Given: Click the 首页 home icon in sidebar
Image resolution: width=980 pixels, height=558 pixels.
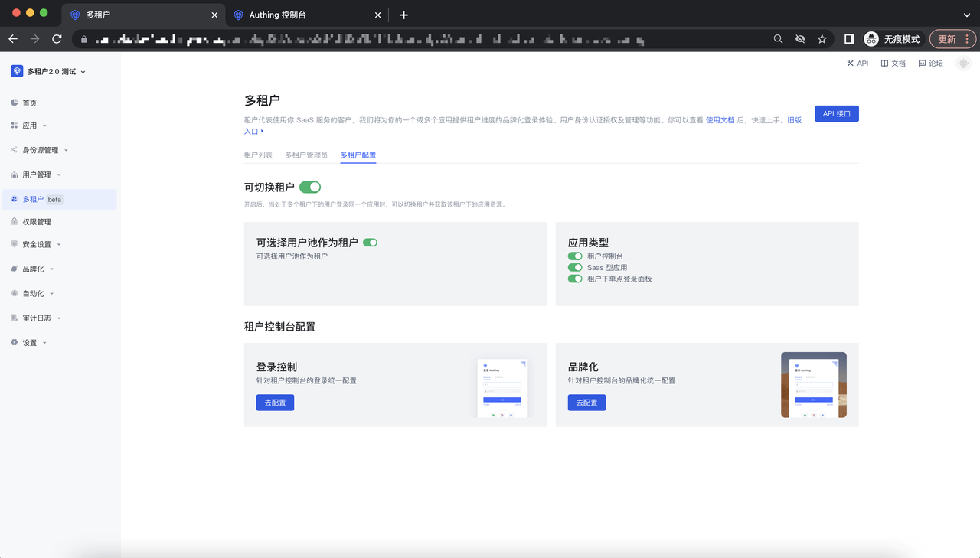Looking at the screenshot, I should coord(15,103).
